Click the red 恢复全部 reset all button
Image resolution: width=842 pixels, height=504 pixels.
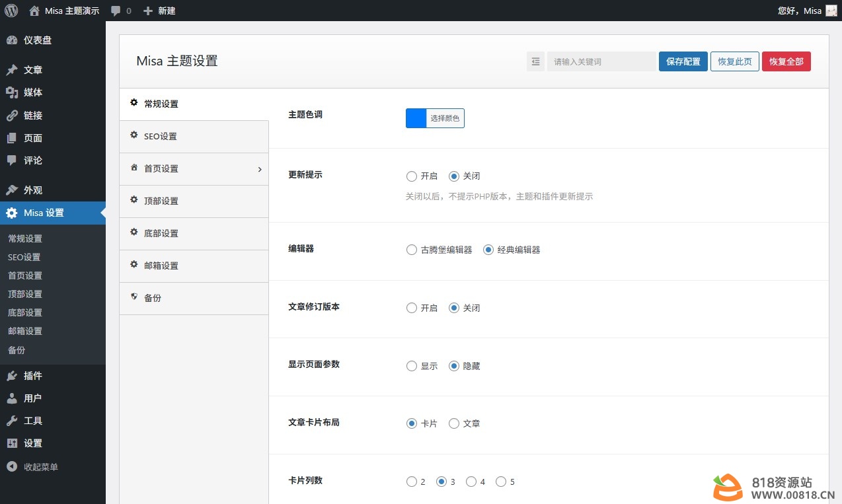coord(786,61)
